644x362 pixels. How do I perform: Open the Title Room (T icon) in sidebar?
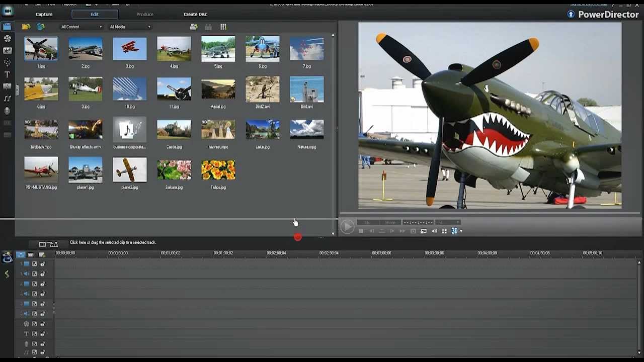tap(7, 74)
